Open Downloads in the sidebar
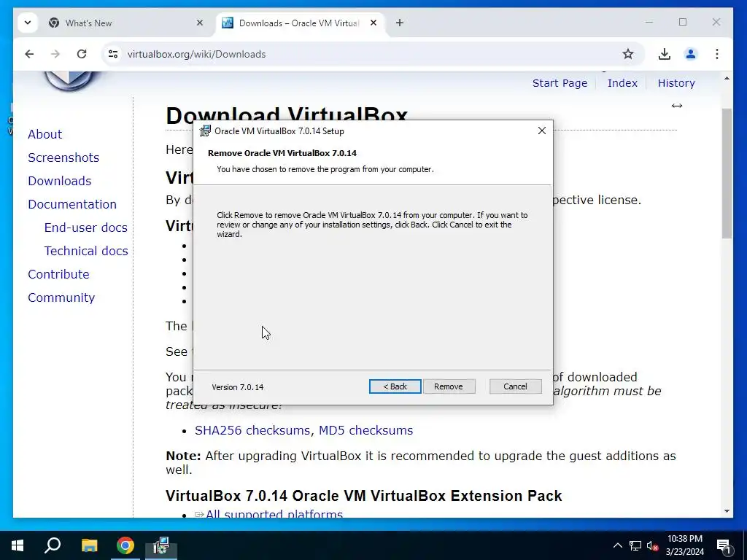 coord(60,181)
